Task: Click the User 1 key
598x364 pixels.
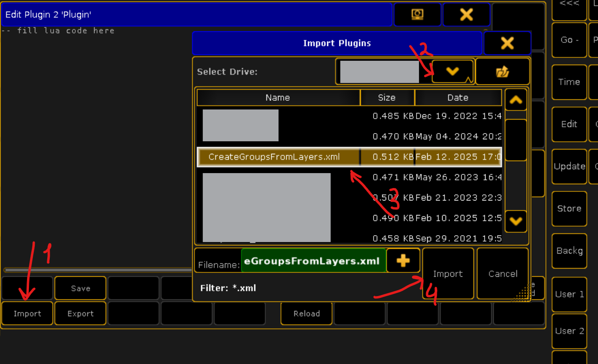Action: [569, 294]
